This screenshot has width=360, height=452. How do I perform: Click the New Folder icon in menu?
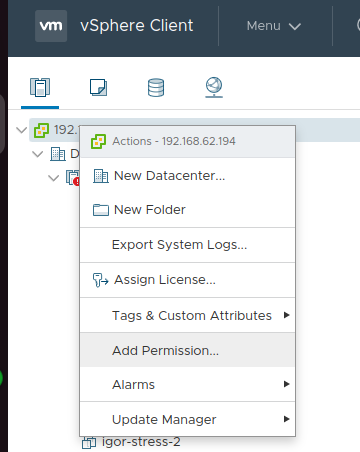pyautogui.click(x=101, y=210)
